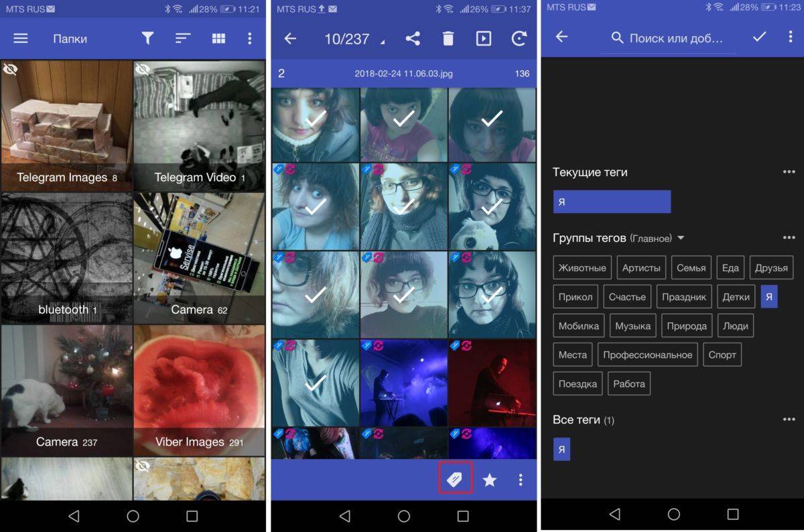Screen dimensions: 804x532
Task: Toggle hidden eye on Telegram Images folder
Action: 11,69
